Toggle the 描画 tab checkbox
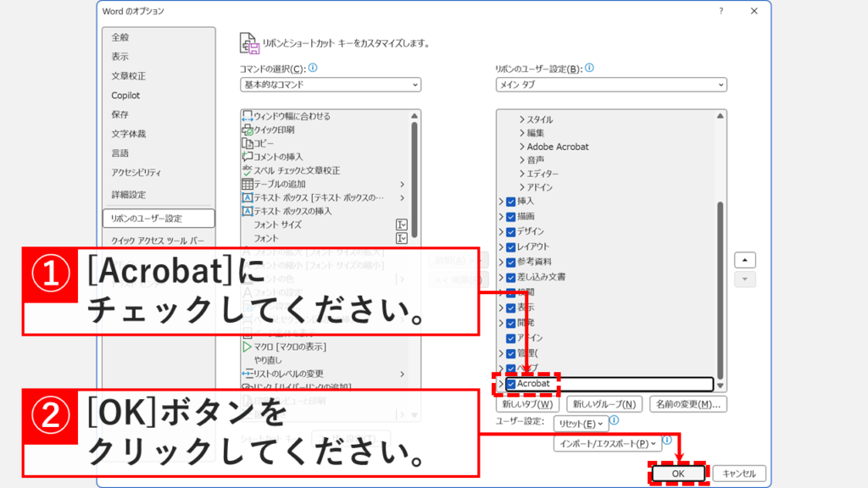The image size is (868, 488). [511, 217]
